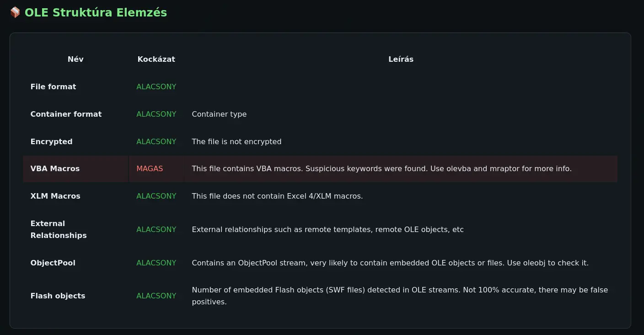Click the Flash objects row name
Image resolution: width=644 pixels, height=335 pixels.
pyautogui.click(x=58, y=296)
